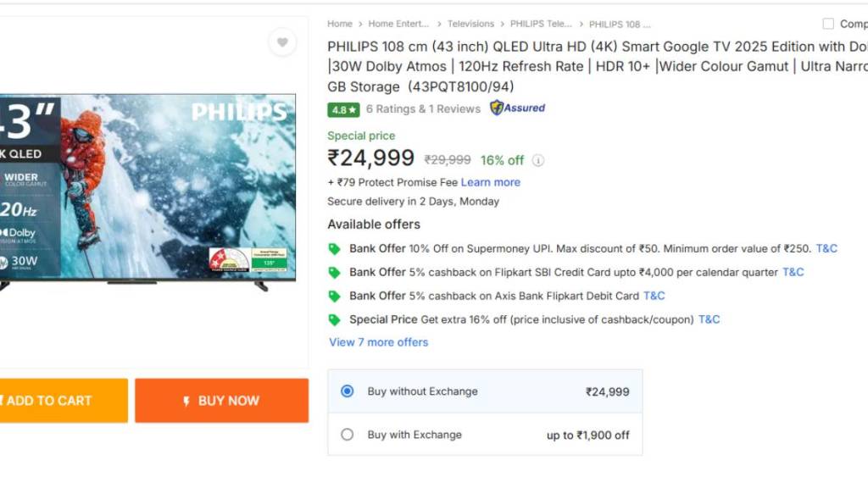The height and width of the screenshot is (488, 868).
Task: Click the wishlist heart icon
Action: tap(282, 42)
